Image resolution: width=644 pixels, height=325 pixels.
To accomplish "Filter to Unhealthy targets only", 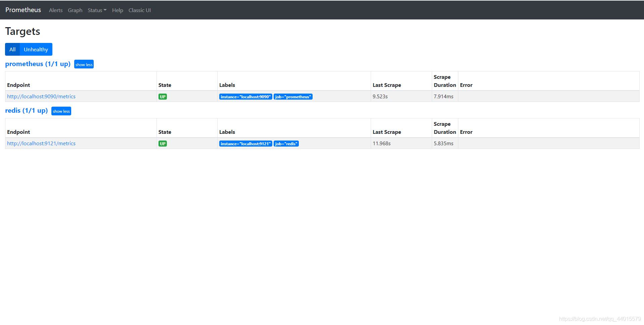I will 36,49.
